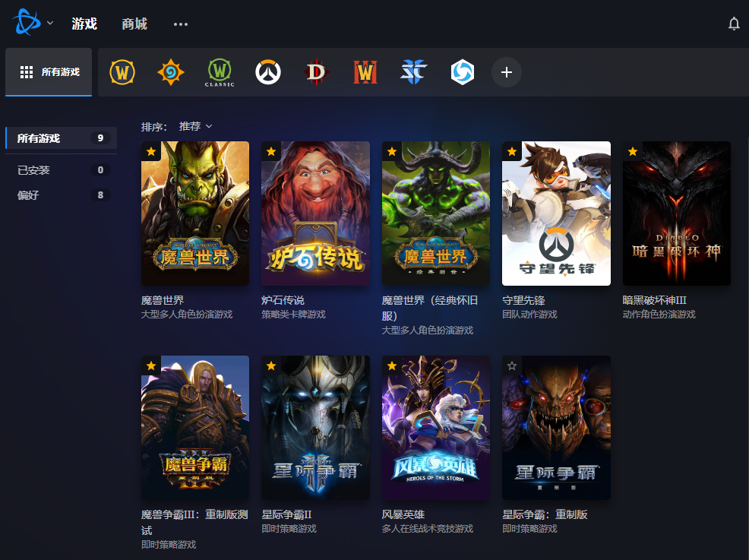Open StarCraft II shortcut icon
The image size is (749, 560).
(x=414, y=72)
